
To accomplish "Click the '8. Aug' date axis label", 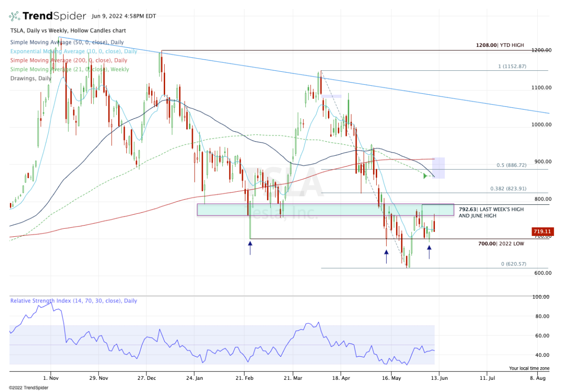I will pos(538,377).
